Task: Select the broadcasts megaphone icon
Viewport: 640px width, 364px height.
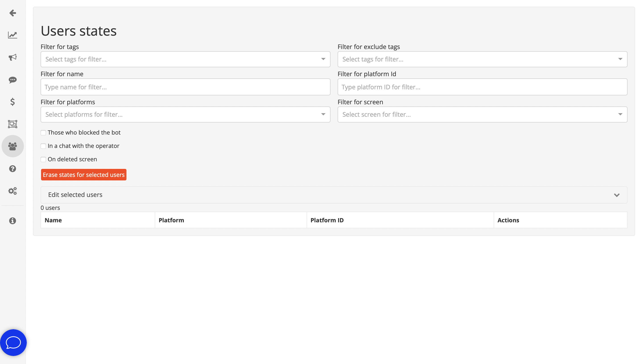Action: click(x=12, y=57)
